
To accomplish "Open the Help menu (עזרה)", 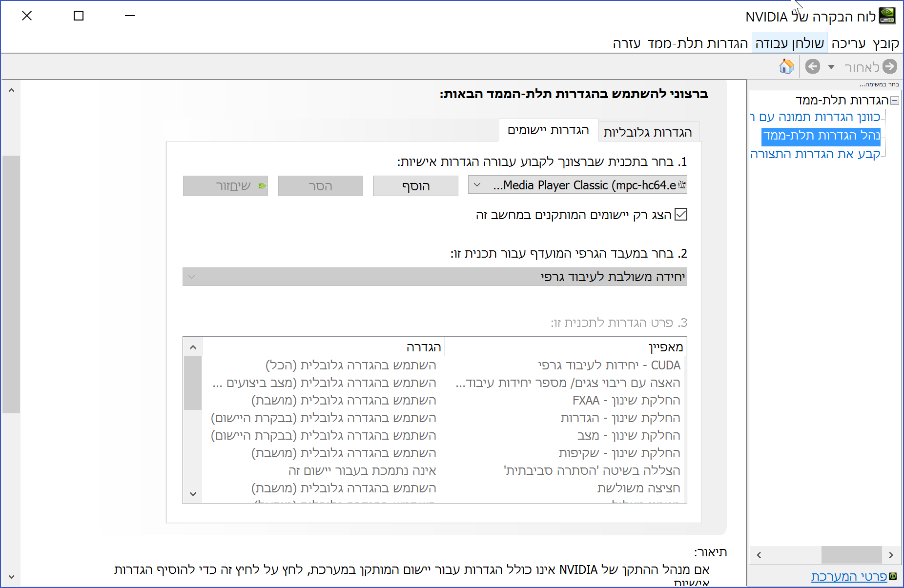I will [627, 43].
